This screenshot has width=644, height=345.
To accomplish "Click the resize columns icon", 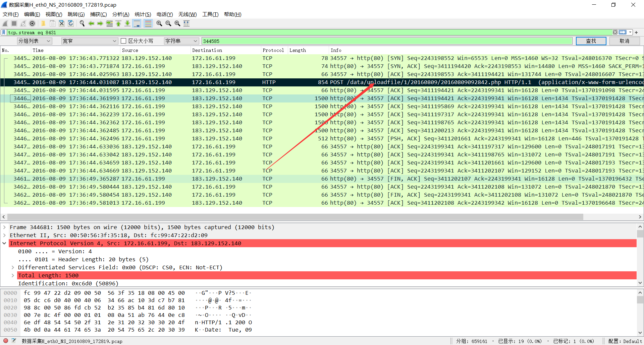I will (186, 23).
